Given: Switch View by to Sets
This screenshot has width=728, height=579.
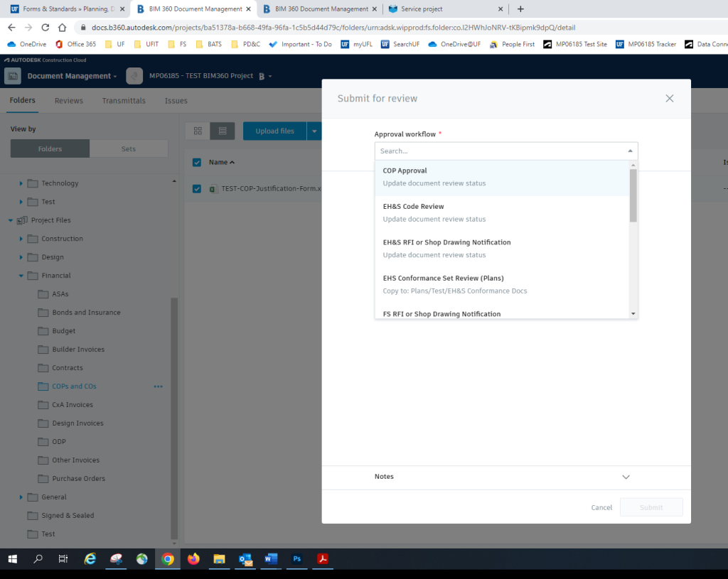Looking at the screenshot, I should (129, 149).
